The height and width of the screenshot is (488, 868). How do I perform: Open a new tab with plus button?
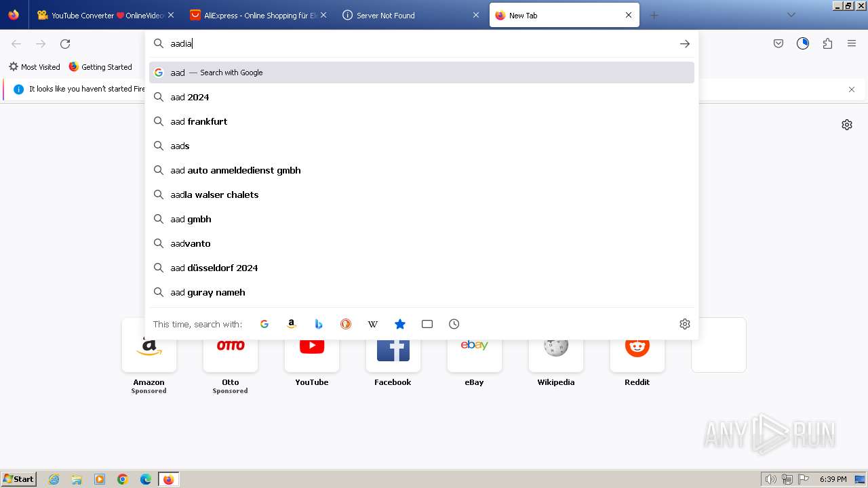click(x=654, y=15)
